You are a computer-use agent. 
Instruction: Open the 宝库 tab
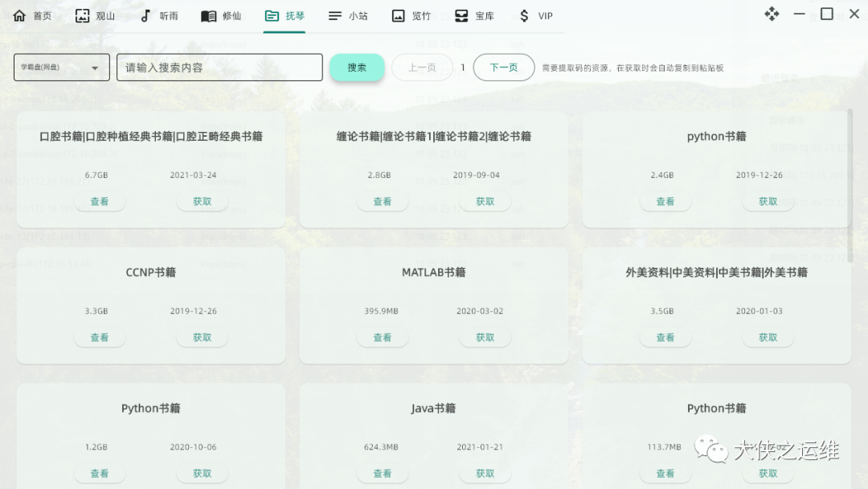coord(474,16)
